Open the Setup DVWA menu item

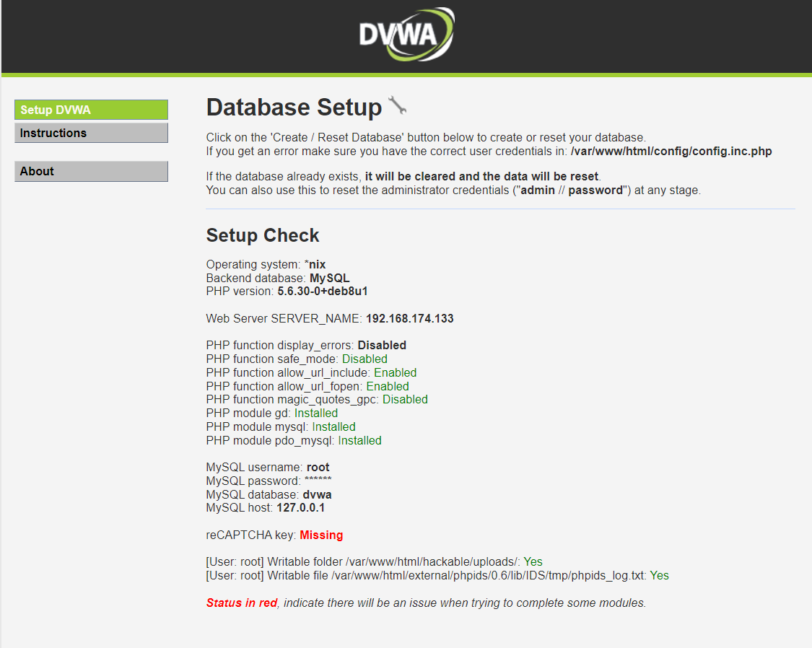point(91,110)
